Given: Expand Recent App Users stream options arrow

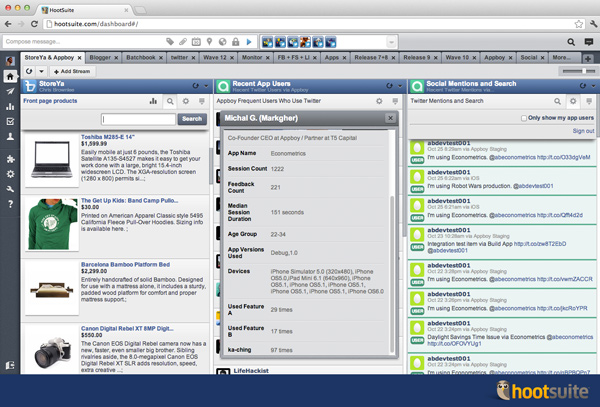Looking at the screenshot, I should 400,86.
